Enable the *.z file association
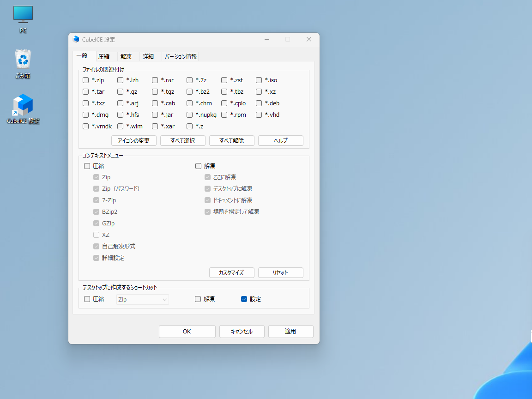532x399 pixels. coord(189,126)
